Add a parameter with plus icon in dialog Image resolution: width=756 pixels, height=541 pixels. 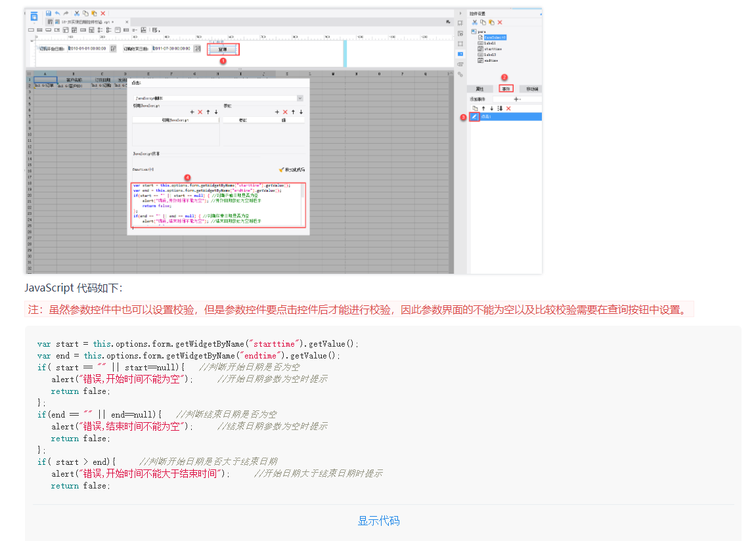pyautogui.click(x=277, y=112)
